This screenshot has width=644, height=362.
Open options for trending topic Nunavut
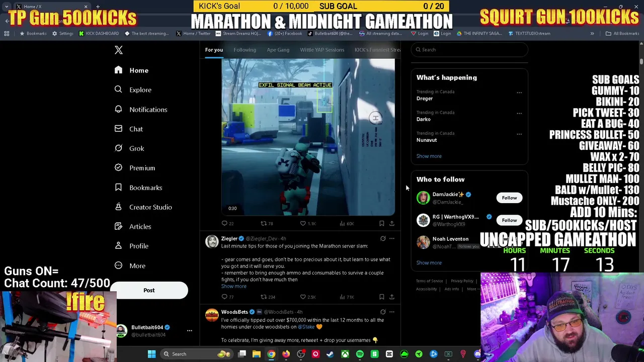point(519,134)
